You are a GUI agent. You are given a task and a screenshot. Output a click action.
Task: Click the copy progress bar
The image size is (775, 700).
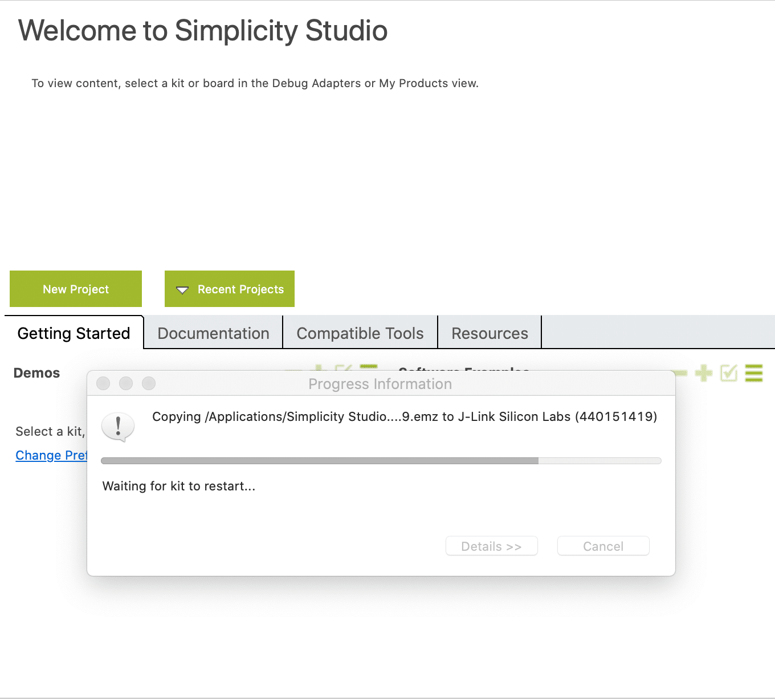pyautogui.click(x=380, y=460)
